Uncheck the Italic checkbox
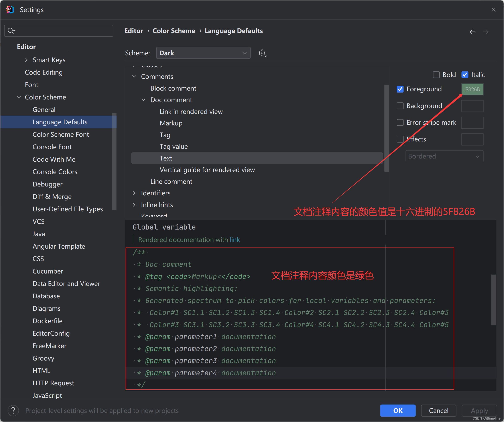Viewport: 504px width, 422px height. point(465,75)
